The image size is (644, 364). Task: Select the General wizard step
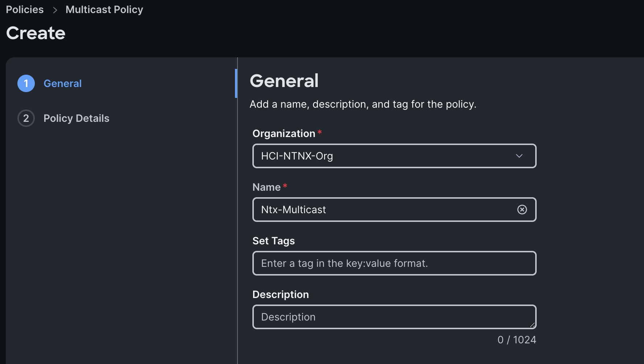pos(62,83)
